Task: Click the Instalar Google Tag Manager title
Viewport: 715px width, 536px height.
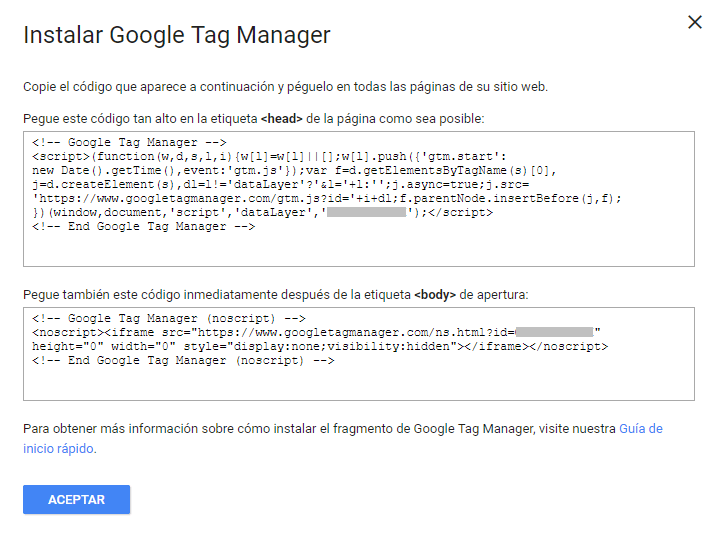Action: tap(176, 36)
